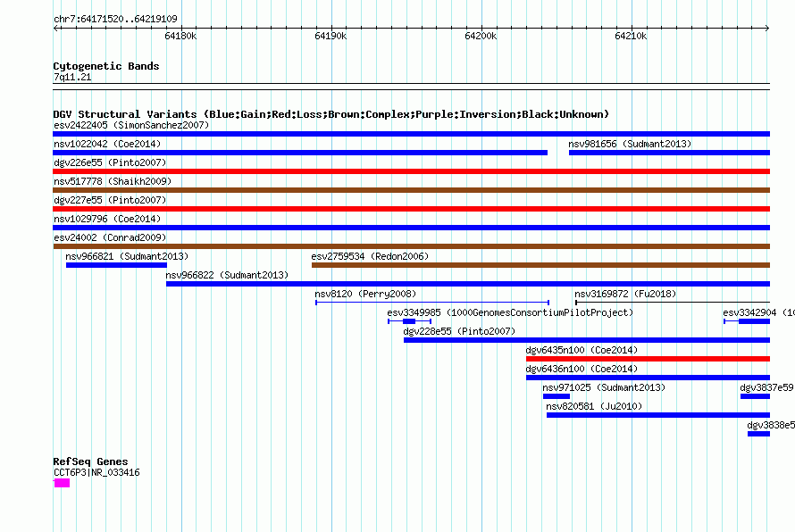Screen dimensions: 795x532
Task: Click the dgv3838e5 variant label
Action: pyautogui.click(x=771, y=425)
